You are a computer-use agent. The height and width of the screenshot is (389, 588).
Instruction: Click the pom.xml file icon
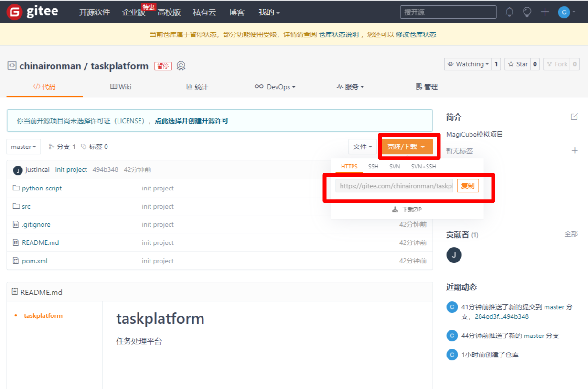point(16,261)
